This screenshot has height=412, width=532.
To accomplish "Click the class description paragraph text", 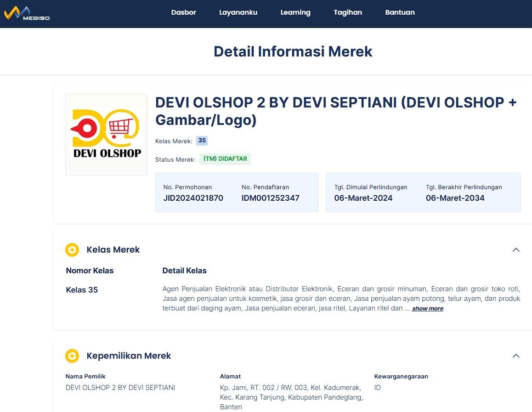I will (341, 299).
